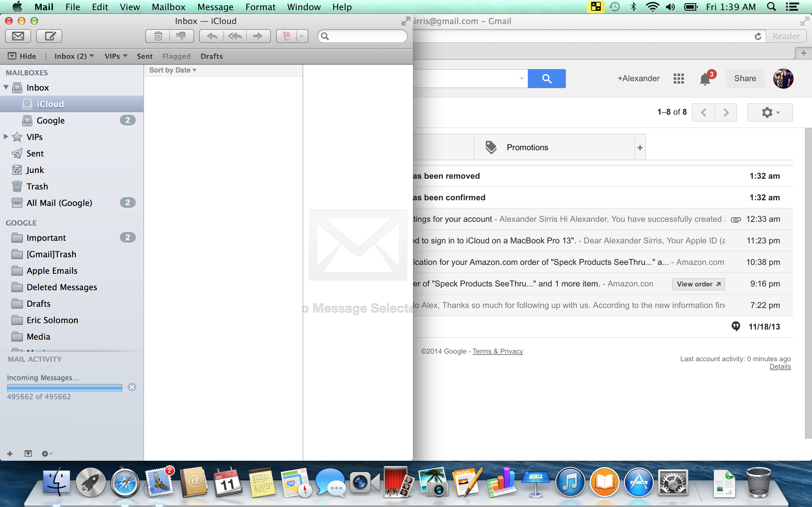Viewport: 812px width, 507px height.
Task: Collapse the Inbox mailbox tree
Action: 6,87
